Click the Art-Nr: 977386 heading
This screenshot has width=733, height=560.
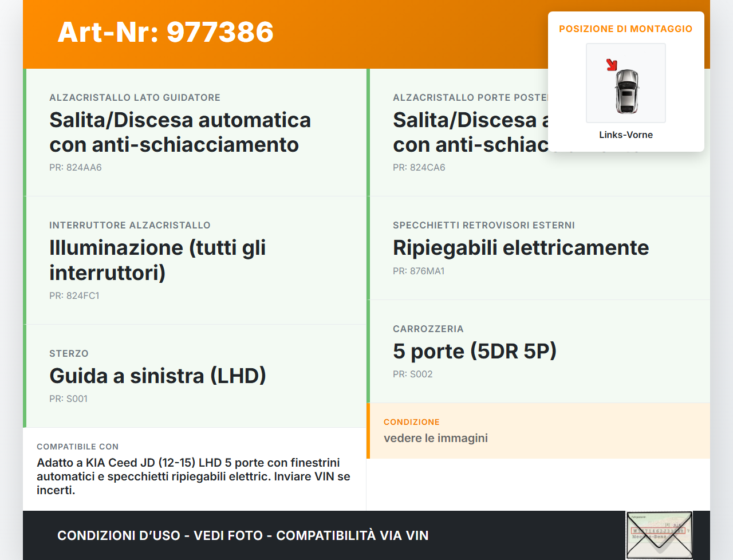165,33
